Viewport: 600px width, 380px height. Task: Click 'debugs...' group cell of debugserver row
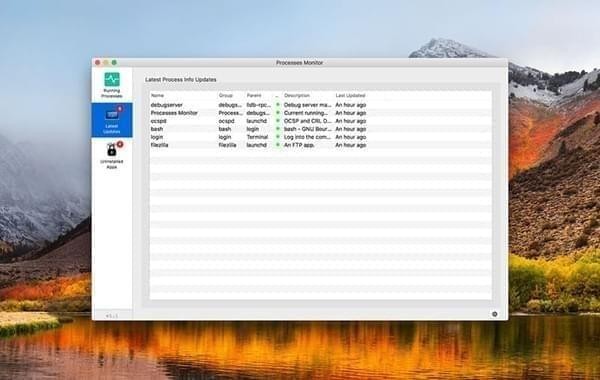pyautogui.click(x=230, y=105)
